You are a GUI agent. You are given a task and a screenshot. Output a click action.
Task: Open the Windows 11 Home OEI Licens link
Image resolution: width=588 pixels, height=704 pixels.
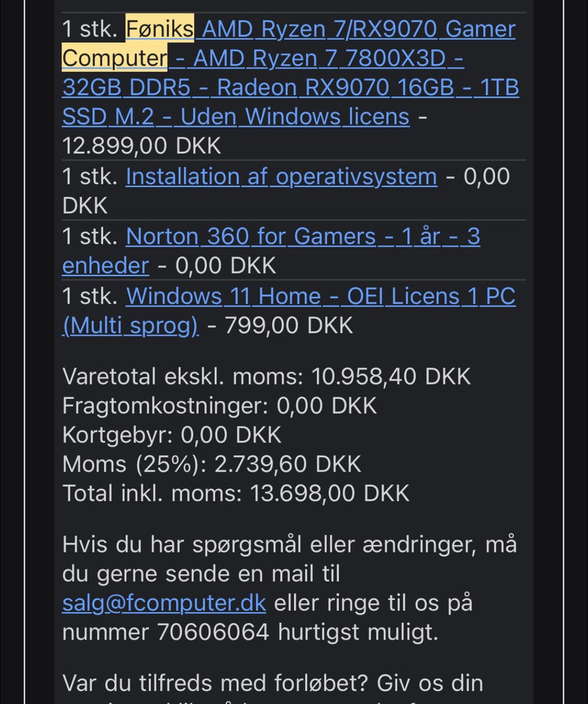[320, 296]
